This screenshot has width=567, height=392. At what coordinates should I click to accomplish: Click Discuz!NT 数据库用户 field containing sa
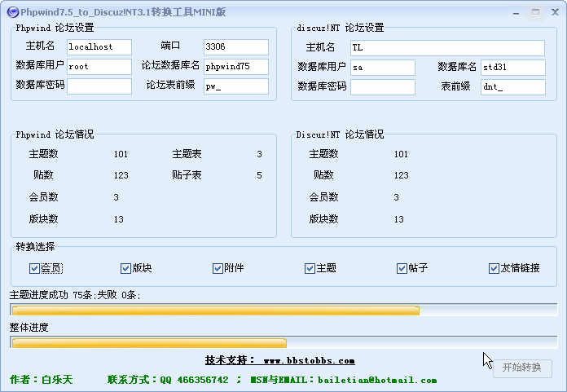tap(383, 68)
